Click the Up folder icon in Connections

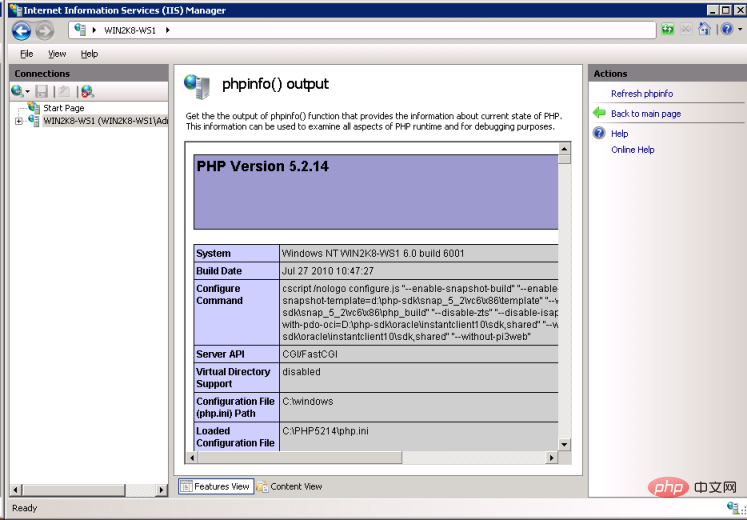click(x=64, y=91)
